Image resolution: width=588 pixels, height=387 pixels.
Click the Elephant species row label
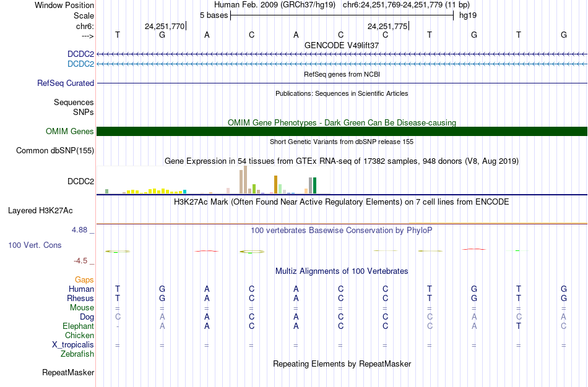(78, 326)
